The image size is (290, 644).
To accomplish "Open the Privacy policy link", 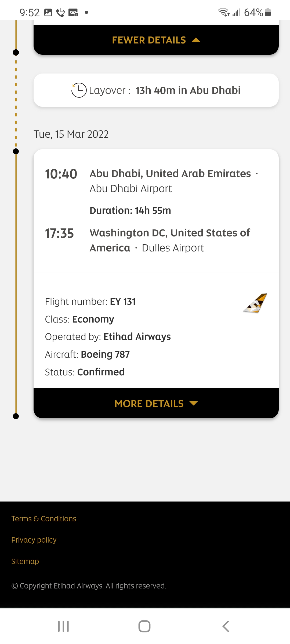I will pos(34,540).
